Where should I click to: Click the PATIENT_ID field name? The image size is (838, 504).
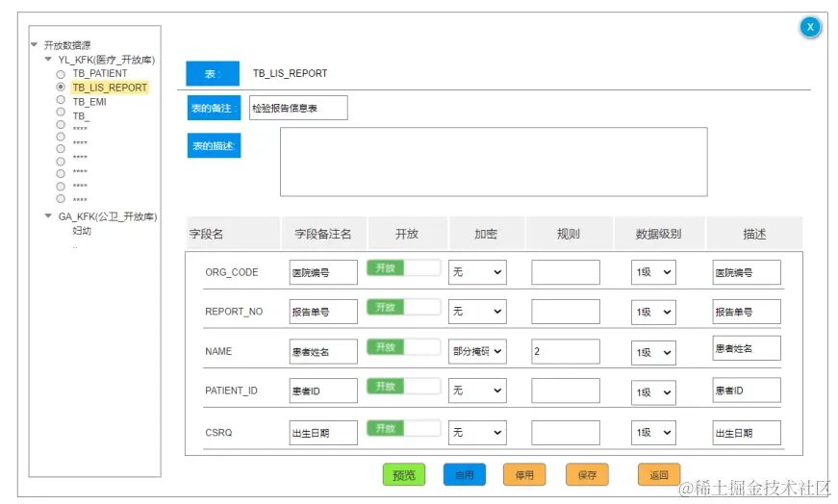click(232, 391)
